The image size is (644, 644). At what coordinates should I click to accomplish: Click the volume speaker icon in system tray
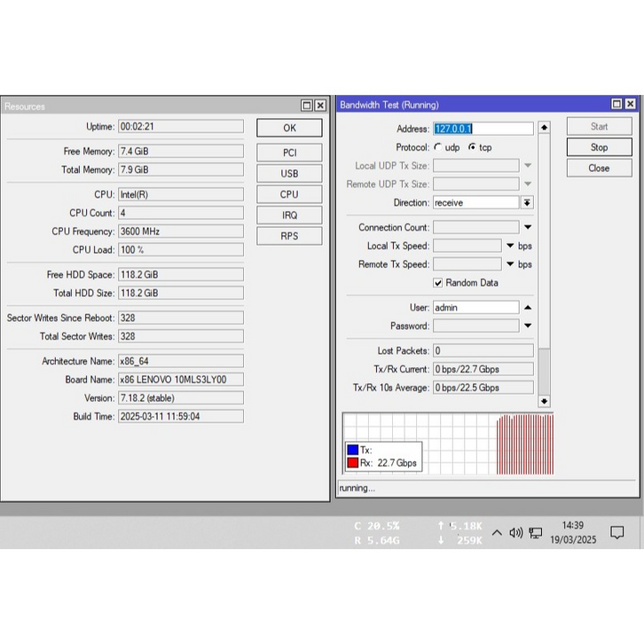[x=515, y=533]
